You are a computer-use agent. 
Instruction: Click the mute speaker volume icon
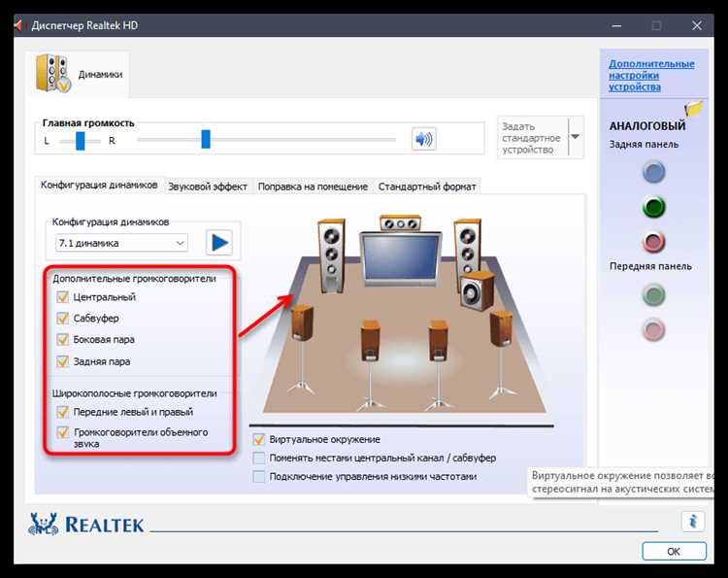point(423,139)
